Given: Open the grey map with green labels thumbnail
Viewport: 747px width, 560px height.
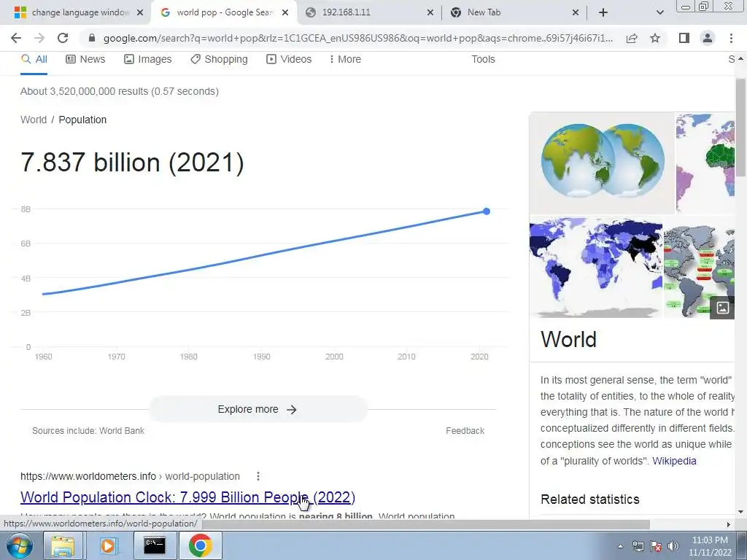Looking at the screenshot, I should point(699,267).
